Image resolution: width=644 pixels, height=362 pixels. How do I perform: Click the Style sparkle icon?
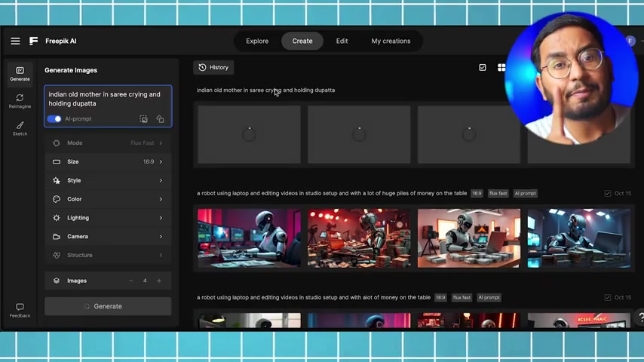click(57, 180)
